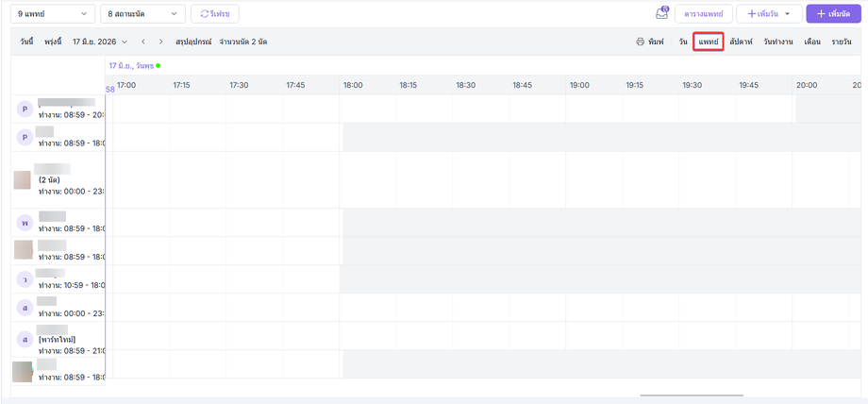Go to next day with right chevron

[161, 42]
